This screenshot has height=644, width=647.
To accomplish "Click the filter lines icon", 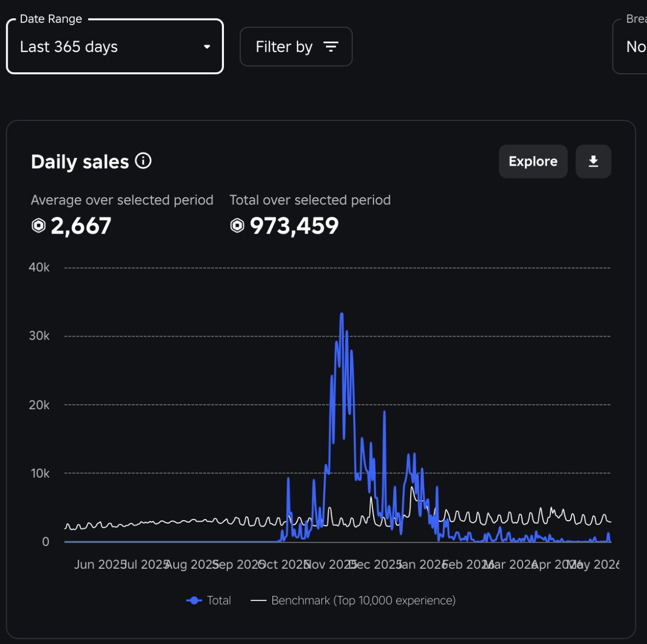I will (331, 47).
